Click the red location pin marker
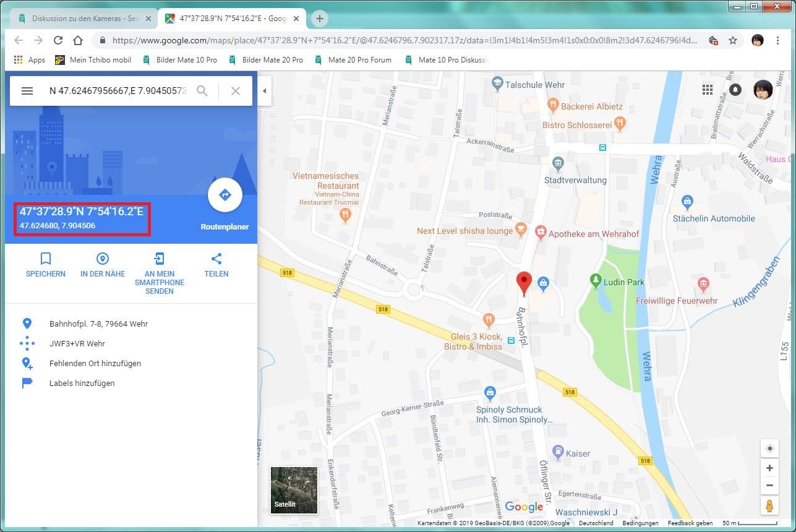 coord(524,283)
